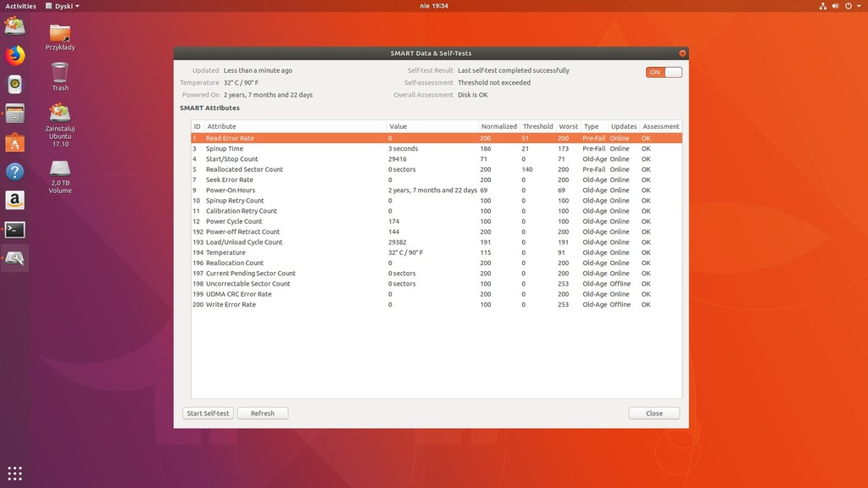Close the SMART Data dialog via red button
The height and width of the screenshot is (488, 868).
point(682,53)
